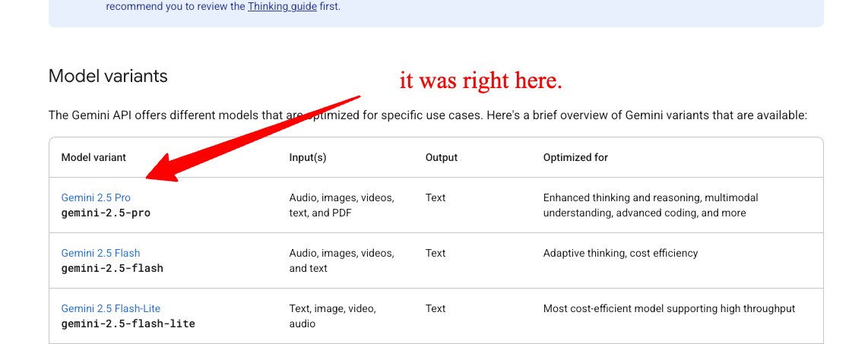Click the Input(s) column header
The height and width of the screenshot is (344, 868).
click(x=308, y=157)
